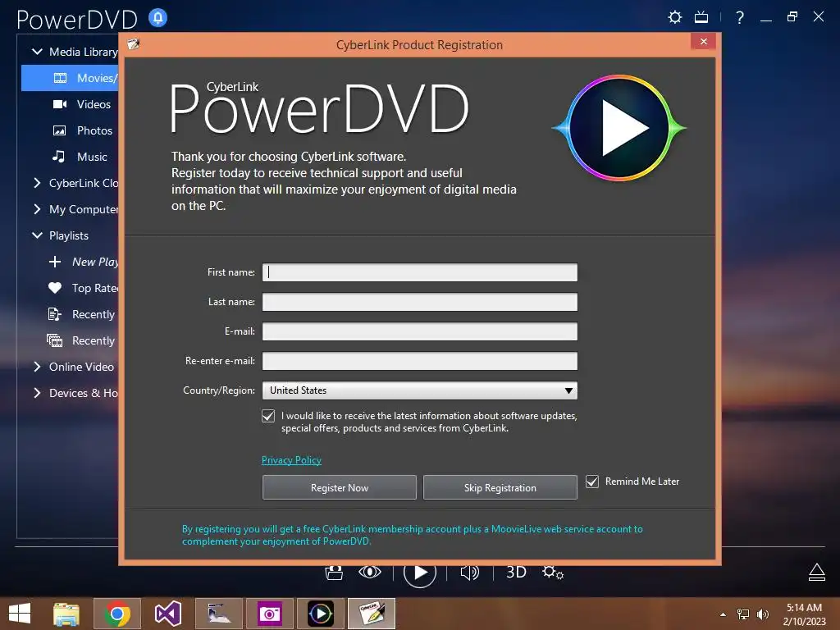840x630 pixels.
Task: Expand the Devices & Home node
Action: pyautogui.click(x=37, y=393)
